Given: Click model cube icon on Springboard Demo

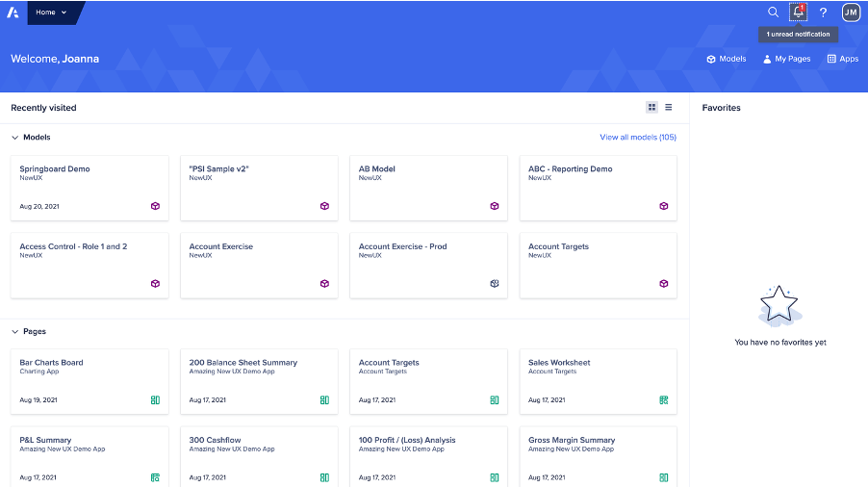Looking at the screenshot, I should [x=155, y=206].
